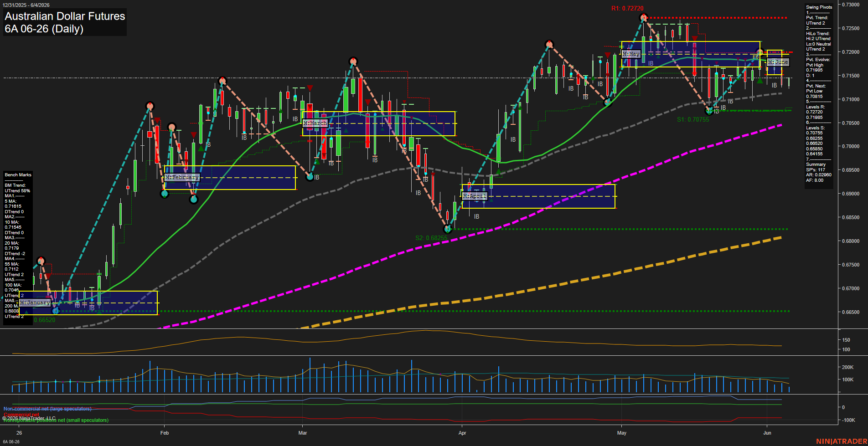
Task: Click the 200K label on the volume axis
Action: 847,367
